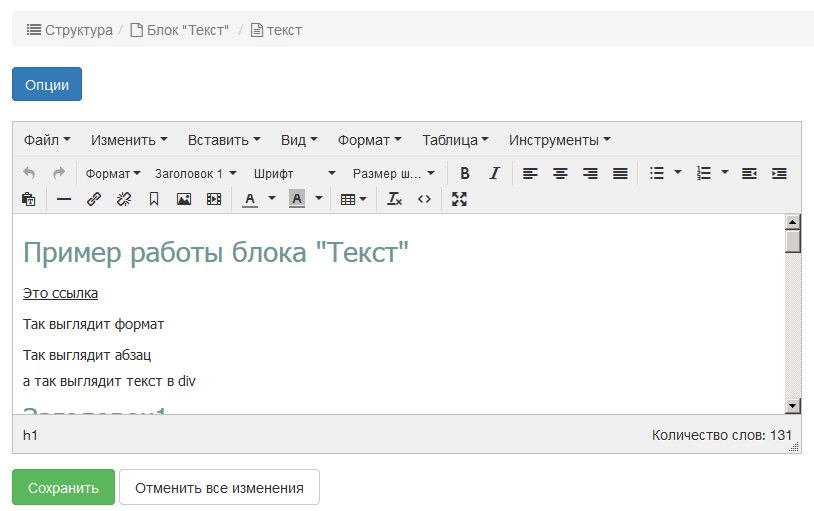
Task: Open the Инструменты menu
Action: [x=559, y=140]
